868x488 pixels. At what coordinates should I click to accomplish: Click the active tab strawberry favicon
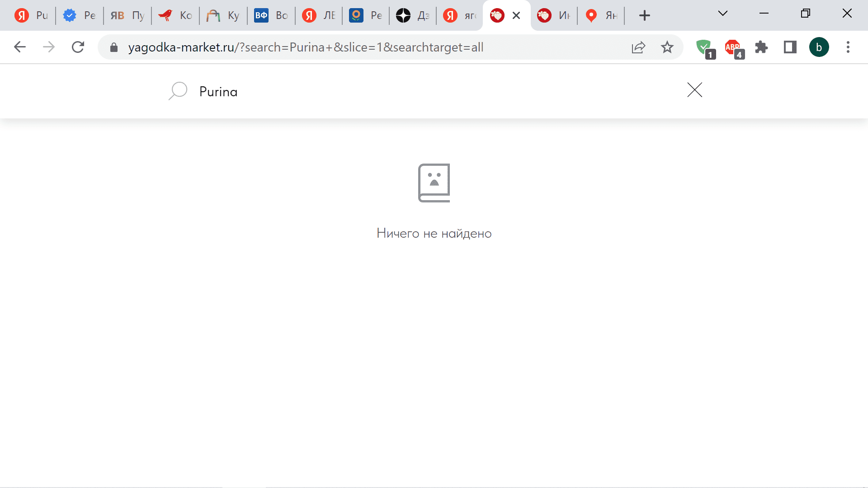(497, 15)
